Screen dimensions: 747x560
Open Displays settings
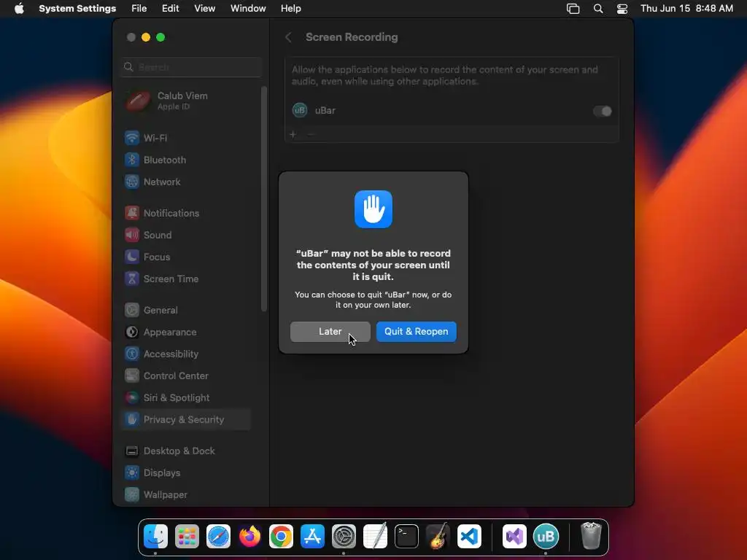point(186,473)
